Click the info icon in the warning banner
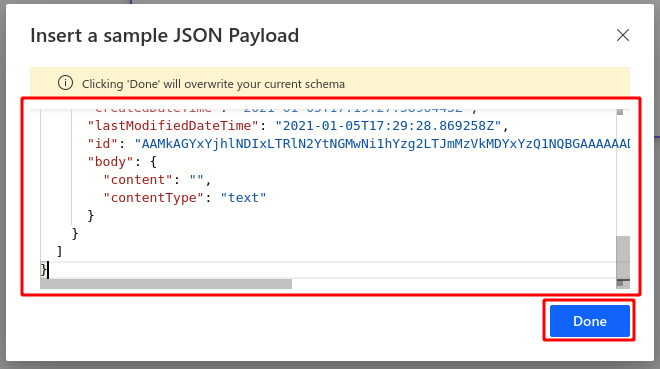This screenshot has width=660, height=369. click(65, 83)
